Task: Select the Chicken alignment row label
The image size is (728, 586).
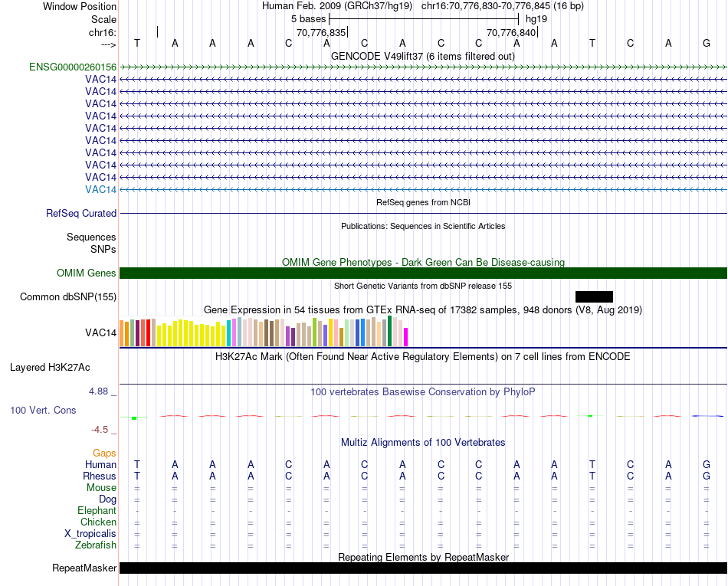Action: pyautogui.click(x=98, y=522)
